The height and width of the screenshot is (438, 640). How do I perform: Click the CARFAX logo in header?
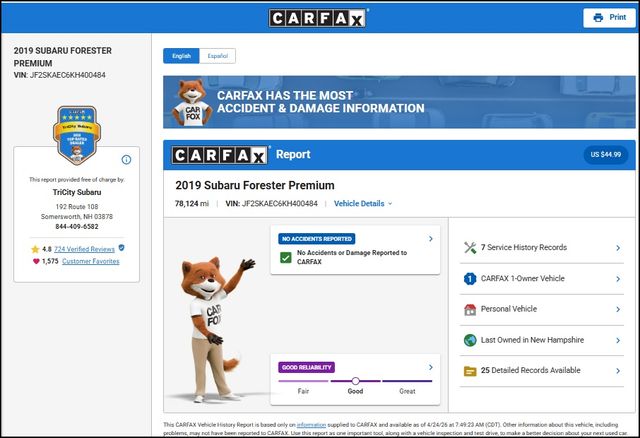[x=319, y=17]
